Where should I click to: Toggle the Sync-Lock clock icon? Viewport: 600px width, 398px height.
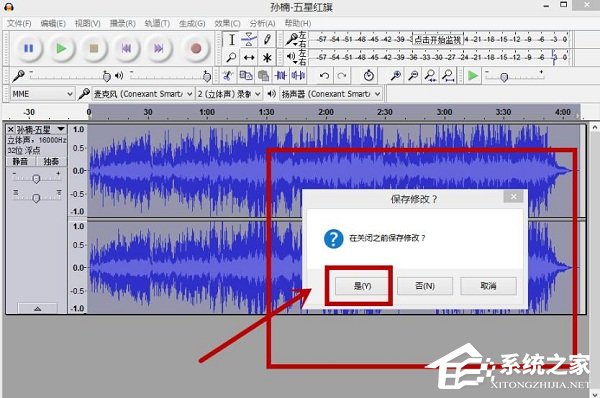[368, 75]
